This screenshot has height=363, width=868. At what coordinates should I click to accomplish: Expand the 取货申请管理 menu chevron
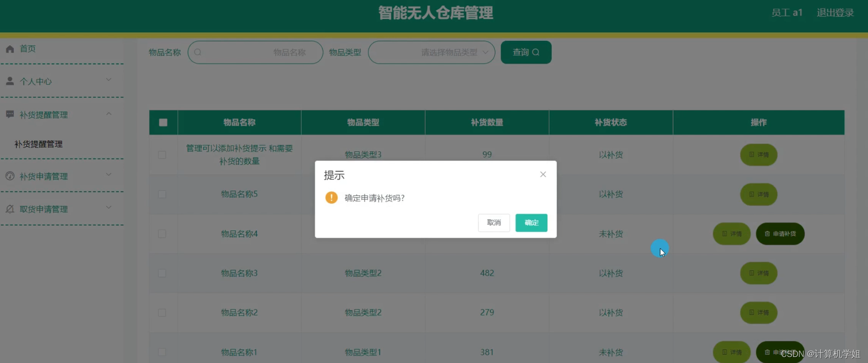point(109,208)
